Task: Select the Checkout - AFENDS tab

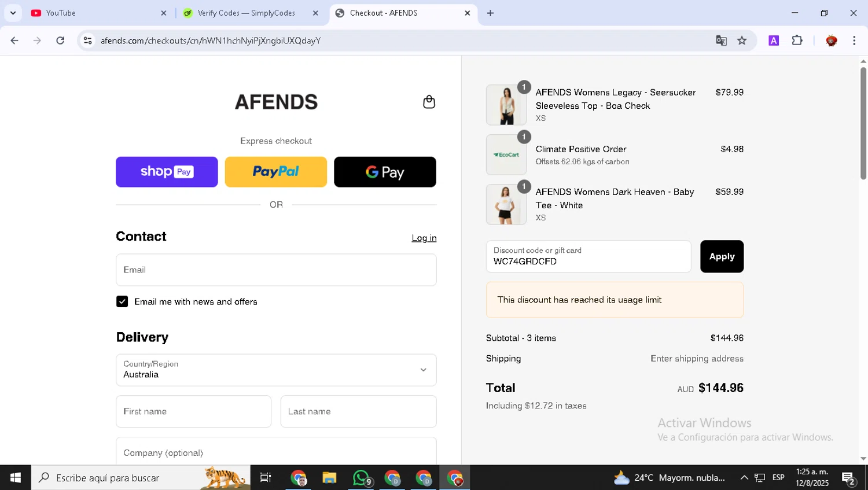Action: (404, 13)
